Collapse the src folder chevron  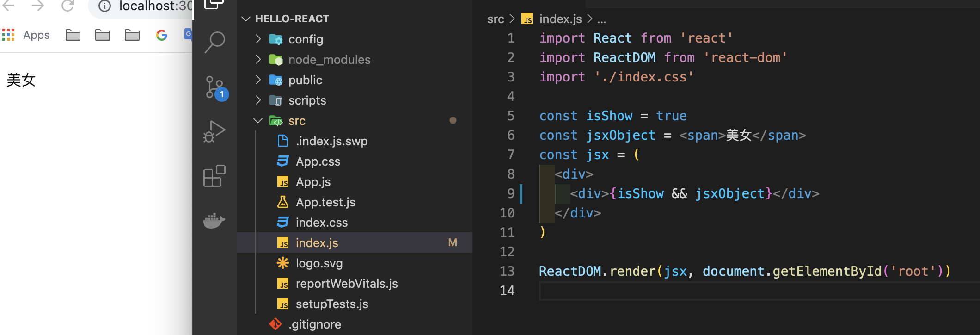click(x=258, y=121)
